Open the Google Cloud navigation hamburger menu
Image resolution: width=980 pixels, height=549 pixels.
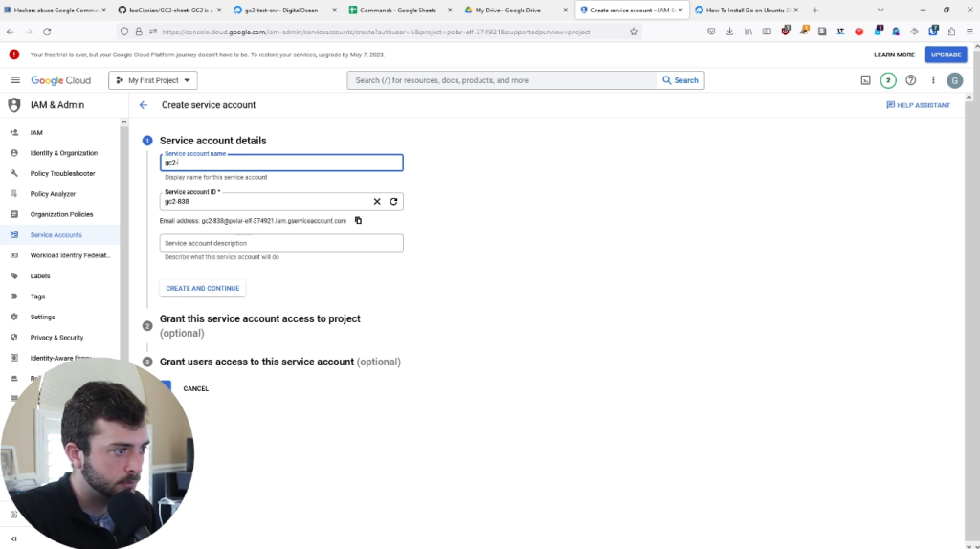pyautogui.click(x=15, y=80)
